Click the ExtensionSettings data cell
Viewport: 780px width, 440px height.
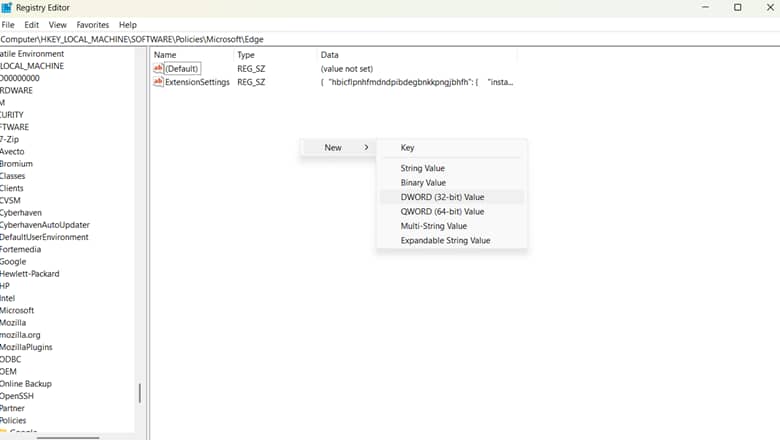pos(417,82)
